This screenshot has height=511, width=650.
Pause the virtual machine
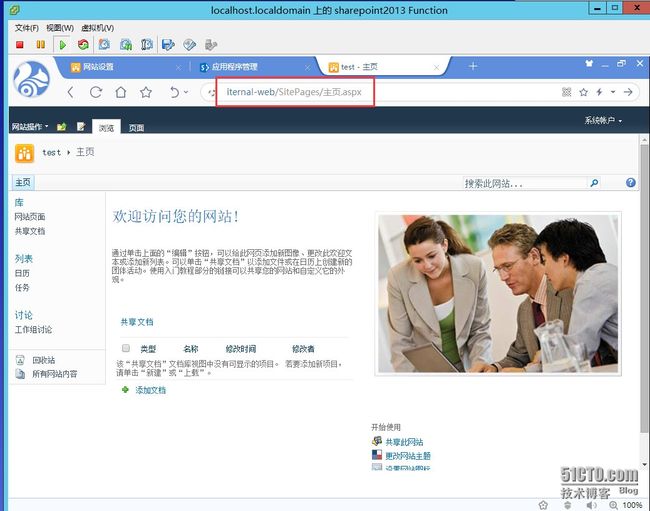click(40, 44)
